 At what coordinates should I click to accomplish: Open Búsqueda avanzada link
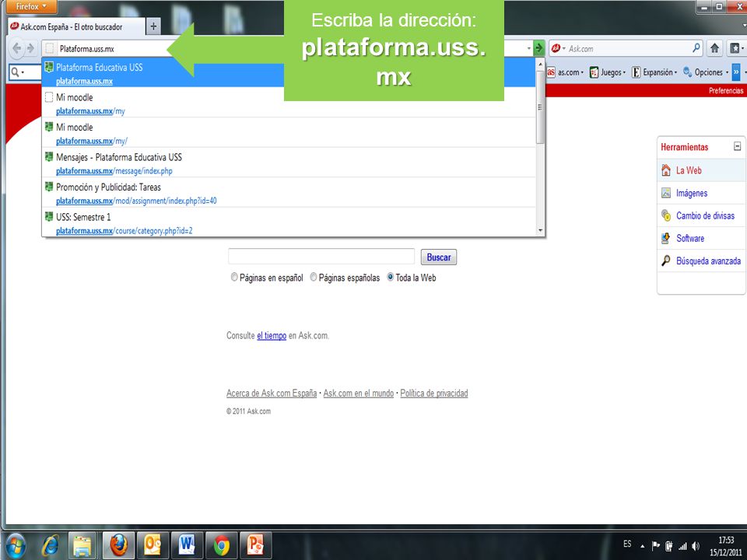pyautogui.click(x=708, y=261)
